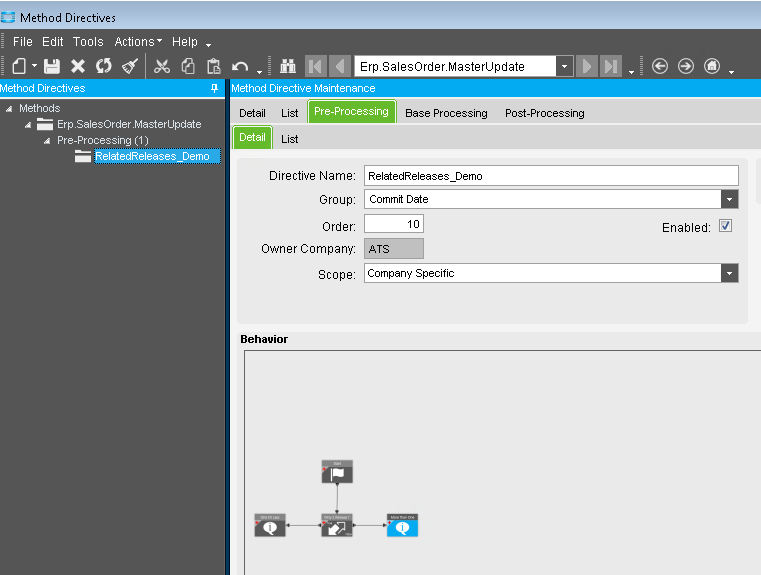
Task: Open the Scope dropdown showing Company Specific
Action: point(730,273)
